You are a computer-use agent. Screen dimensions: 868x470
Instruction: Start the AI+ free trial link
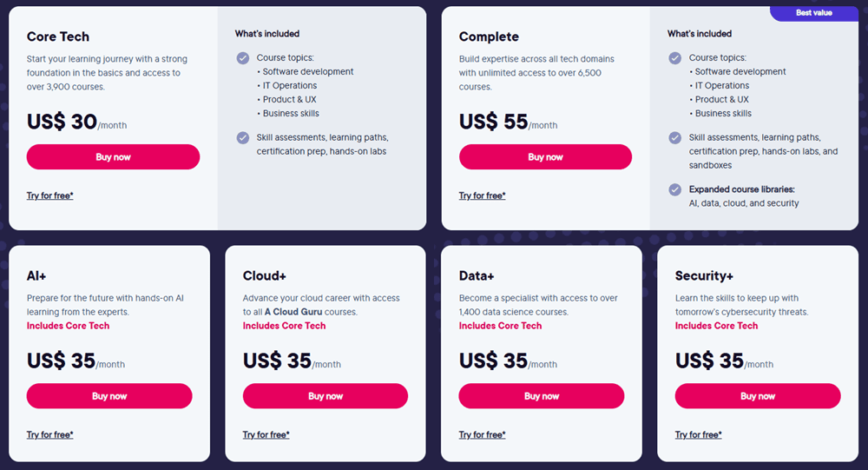(50, 434)
